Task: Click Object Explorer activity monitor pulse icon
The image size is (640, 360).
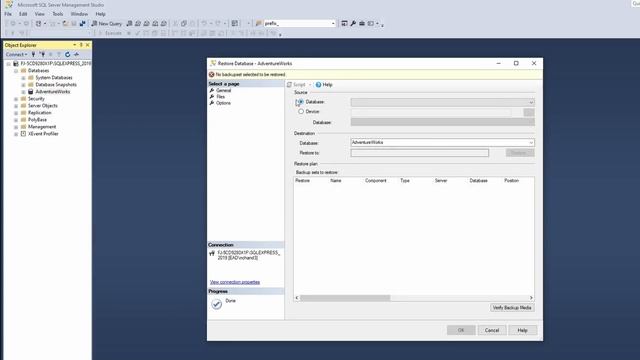Action: coord(76,54)
